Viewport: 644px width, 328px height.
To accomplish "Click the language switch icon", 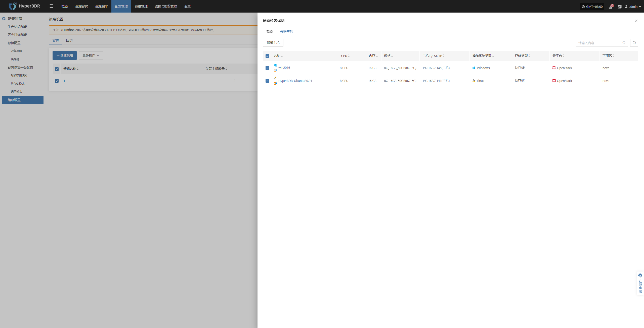I will pyautogui.click(x=620, y=7).
